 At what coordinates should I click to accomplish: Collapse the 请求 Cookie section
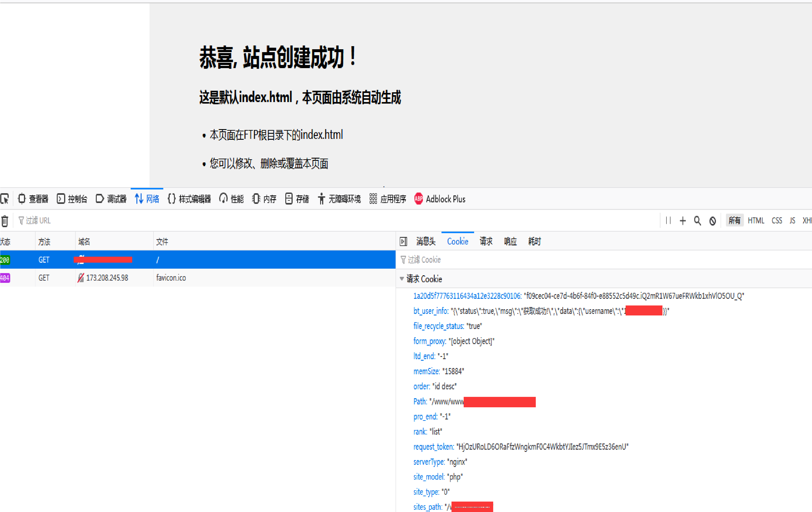coord(402,279)
